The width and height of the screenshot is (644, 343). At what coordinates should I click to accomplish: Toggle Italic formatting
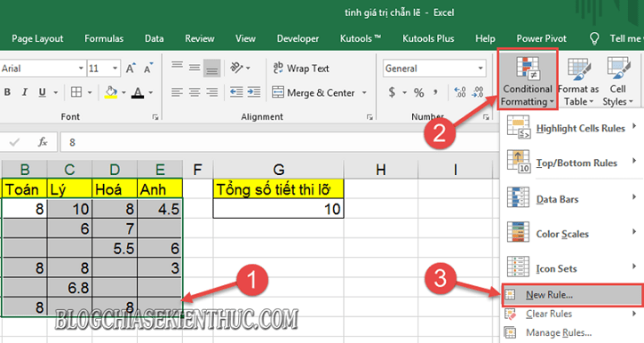click(25, 92)
